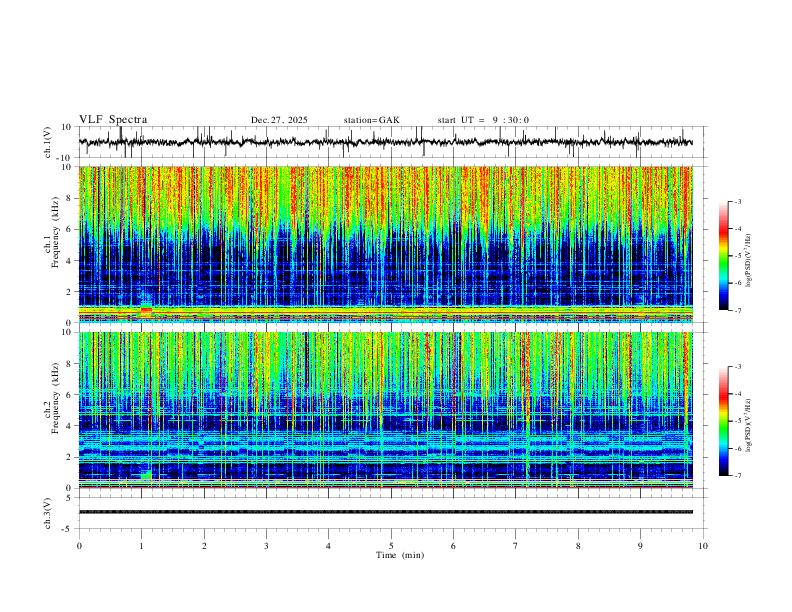The image size is (792, 612).
Task: Click the "5" tick on the time axis
Action: click(x=391, y=546)
